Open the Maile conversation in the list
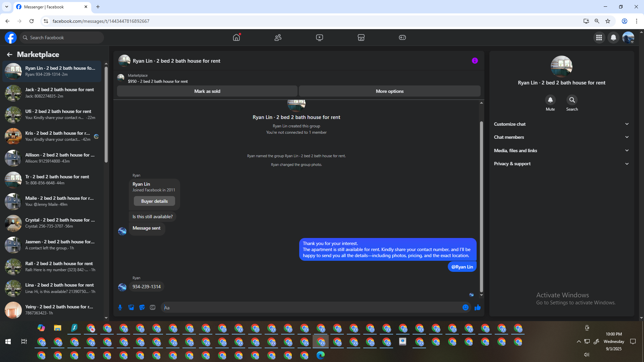 click(x=52, y=201)
